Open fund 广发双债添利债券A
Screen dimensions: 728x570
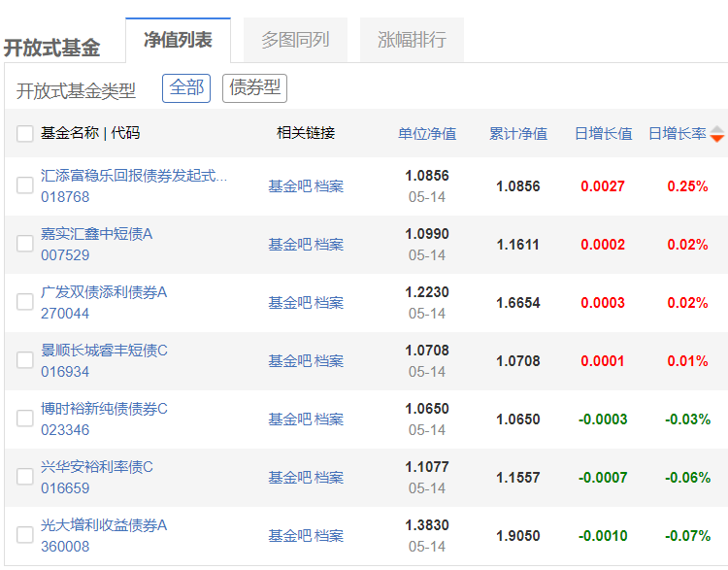tap(104, 292)
